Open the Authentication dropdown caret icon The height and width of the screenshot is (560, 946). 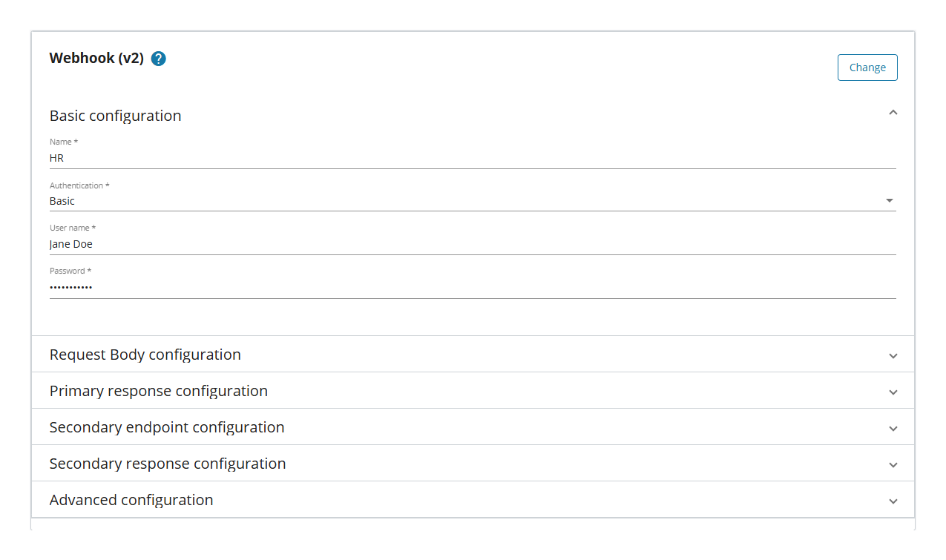[889, 200]
